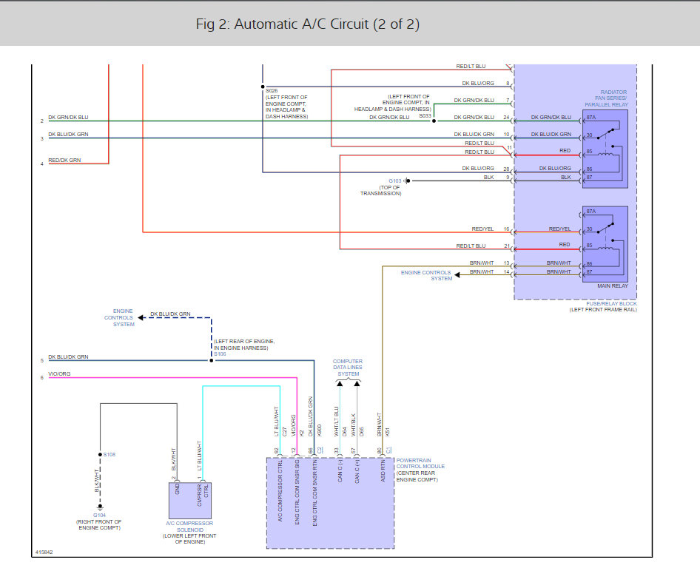This screenshot has width=700, height=588.
Task: Follow the COMPUTER DATA LINES SYSTEM link
Action: point(348,368)
